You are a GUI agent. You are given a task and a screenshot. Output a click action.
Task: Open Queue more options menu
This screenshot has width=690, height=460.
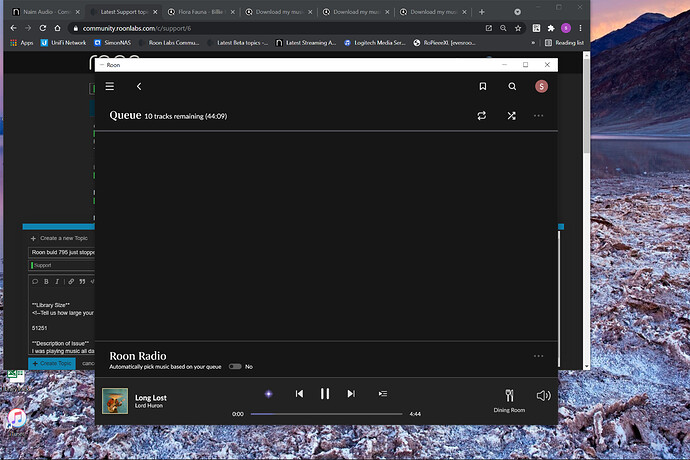click(x=538, y=116)
